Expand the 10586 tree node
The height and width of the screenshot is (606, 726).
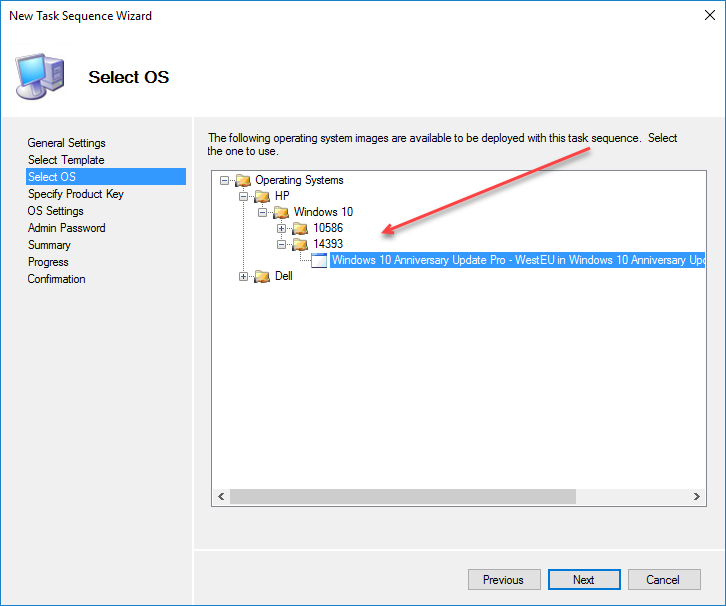click(x=281, y=229)
